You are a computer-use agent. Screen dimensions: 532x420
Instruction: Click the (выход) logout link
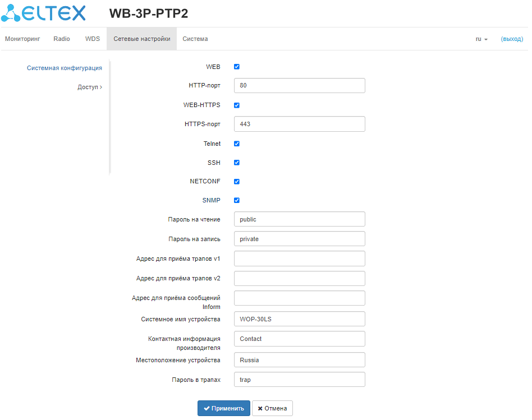point(512,39)
